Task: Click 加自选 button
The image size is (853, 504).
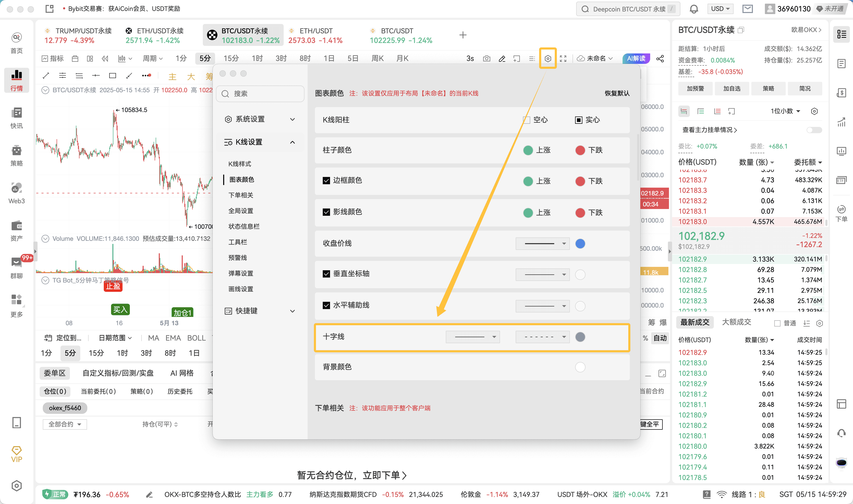Action: point(732,88)
